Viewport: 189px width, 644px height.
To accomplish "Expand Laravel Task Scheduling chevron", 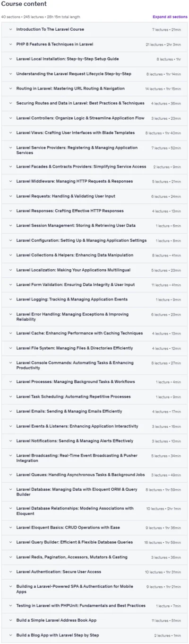I will (x=10, y=397).
